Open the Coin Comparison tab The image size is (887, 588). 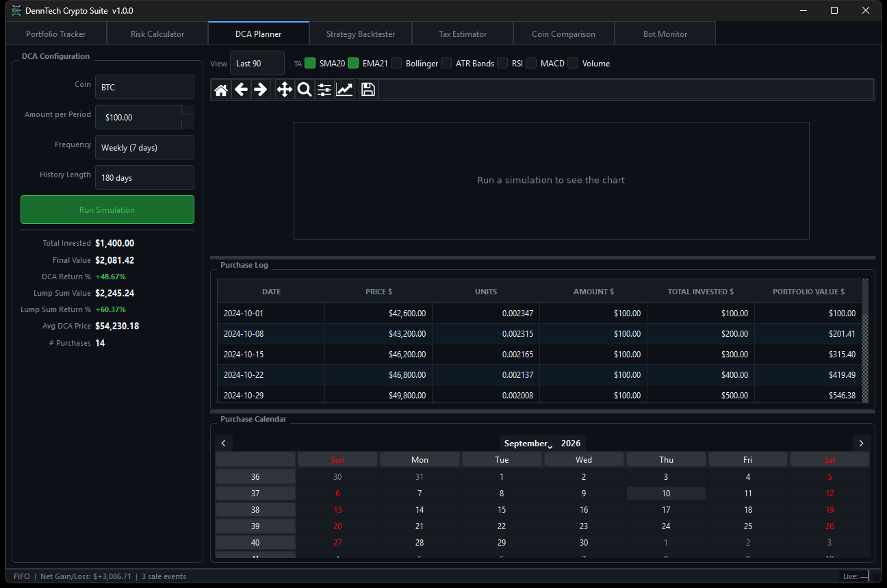(x=564, y=34)
